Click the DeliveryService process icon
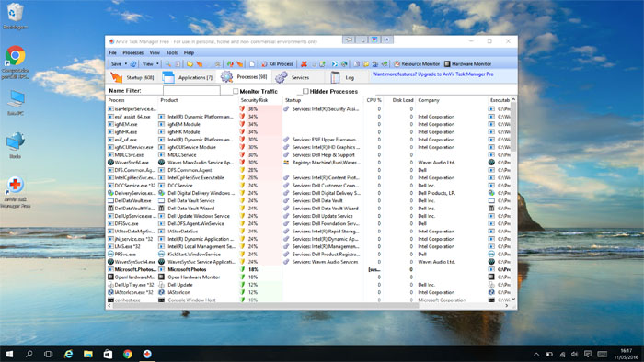Image resolution: width=644 pixels, height=362 pixels. (110, 193)
